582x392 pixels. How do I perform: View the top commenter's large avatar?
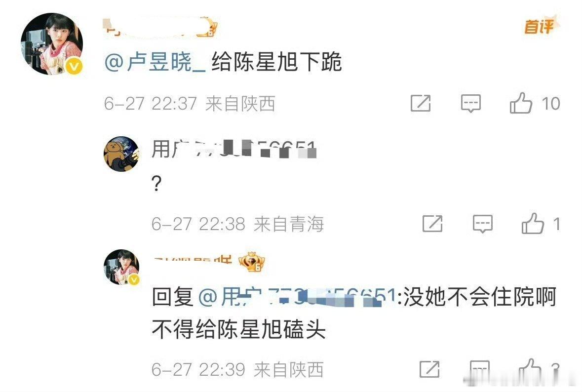pos(52,44)
